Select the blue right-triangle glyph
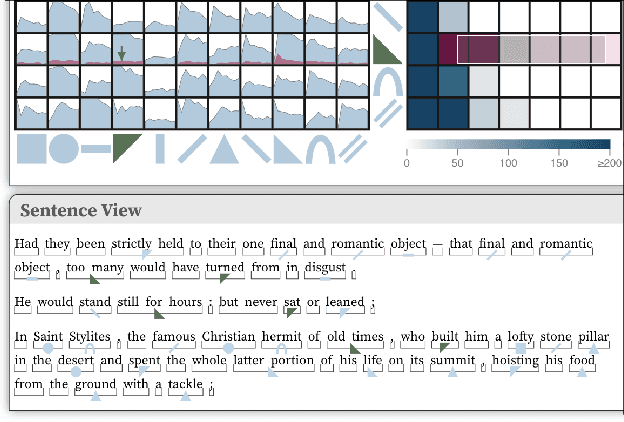Viewport: 624px width, 422px height. pos(289,150)
